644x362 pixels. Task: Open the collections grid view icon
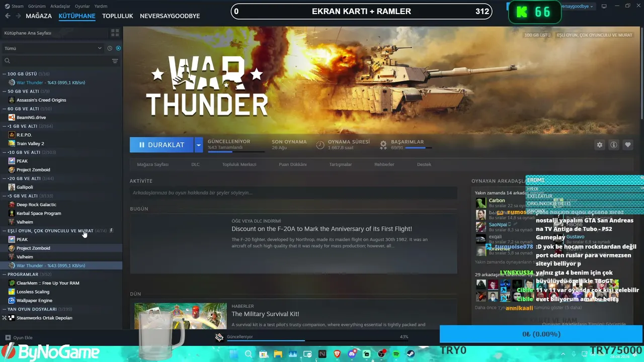coord(115,33)
